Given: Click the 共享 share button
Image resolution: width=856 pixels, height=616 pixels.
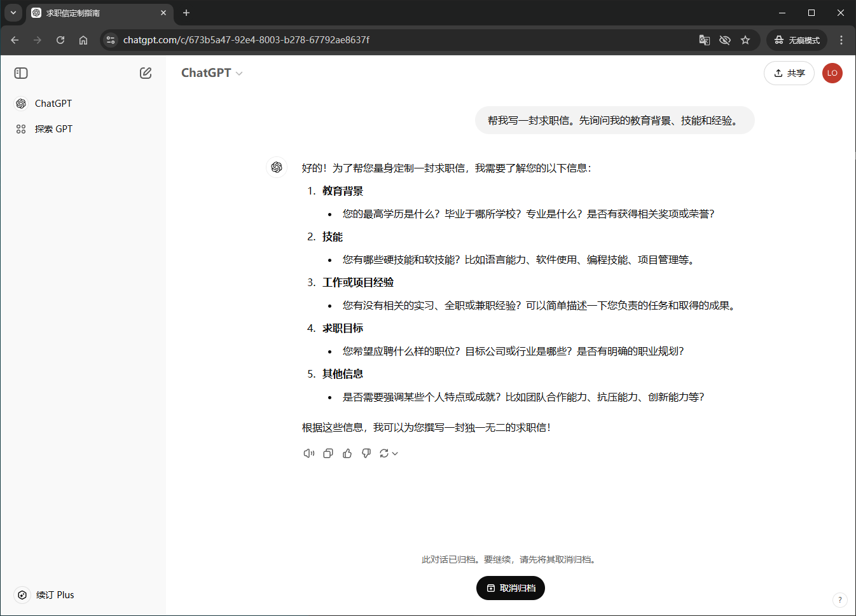Looking at the screenshot, I should point(789,73).
